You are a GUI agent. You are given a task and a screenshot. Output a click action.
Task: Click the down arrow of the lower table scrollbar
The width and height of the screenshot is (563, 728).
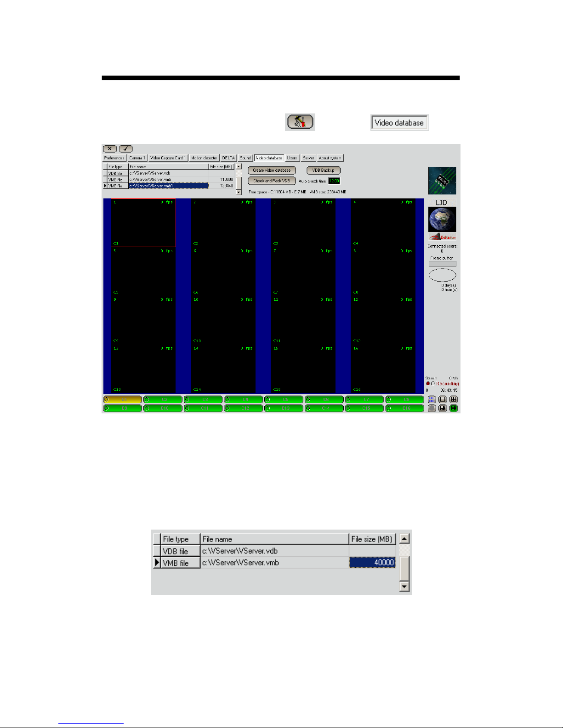[404, 586]
